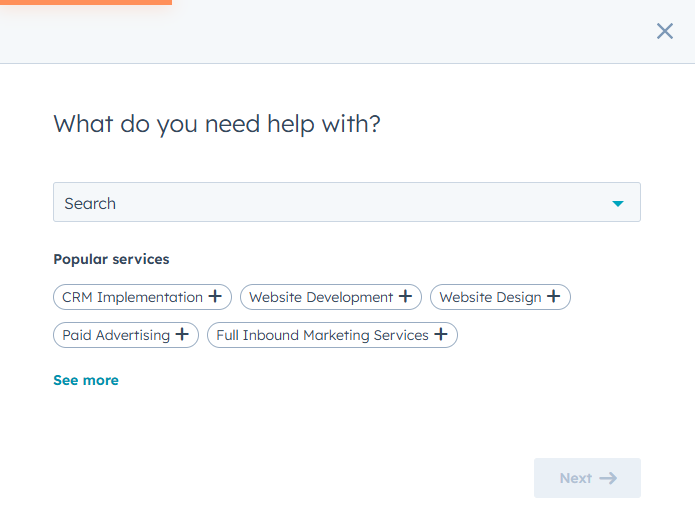Click the "What do you need help with?" heading

(x=217, y=124)
